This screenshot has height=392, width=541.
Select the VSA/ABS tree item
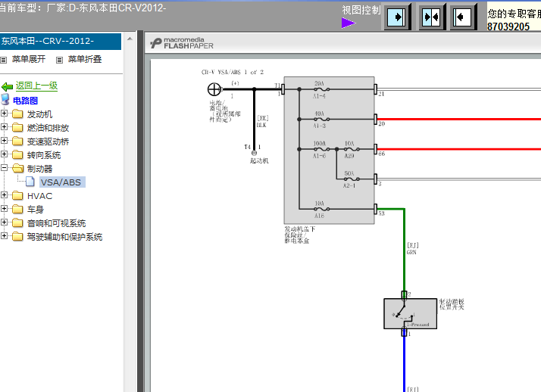coord(61,182)
